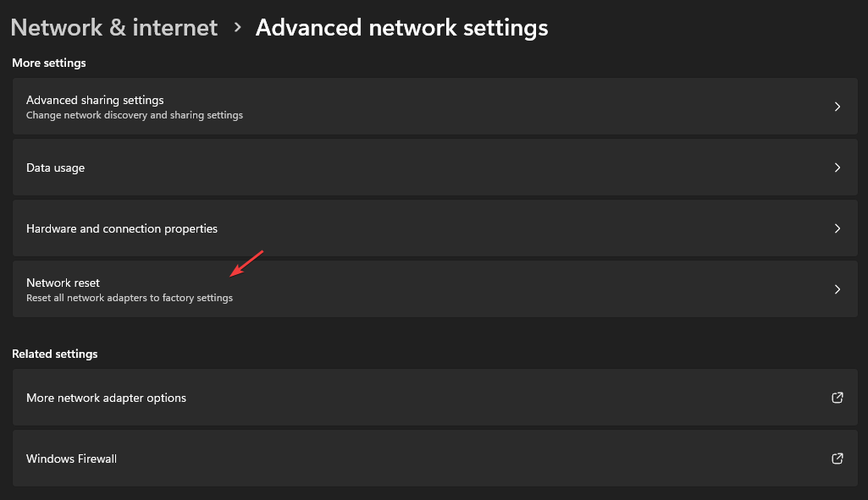Click chevron on Hardware and connection properties row
This screenshot has width=868, height=500.
point(837,228)
